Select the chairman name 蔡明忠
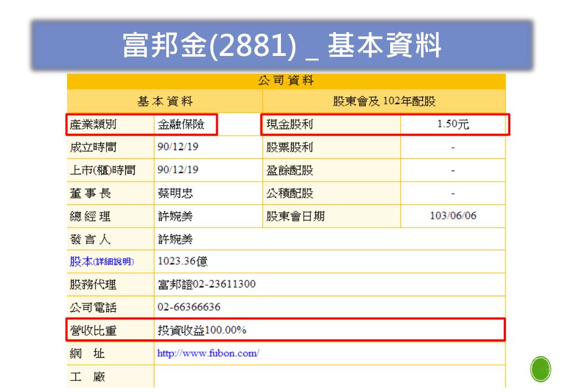The height and width of the screenshot is (392, 567). point(175,193)
